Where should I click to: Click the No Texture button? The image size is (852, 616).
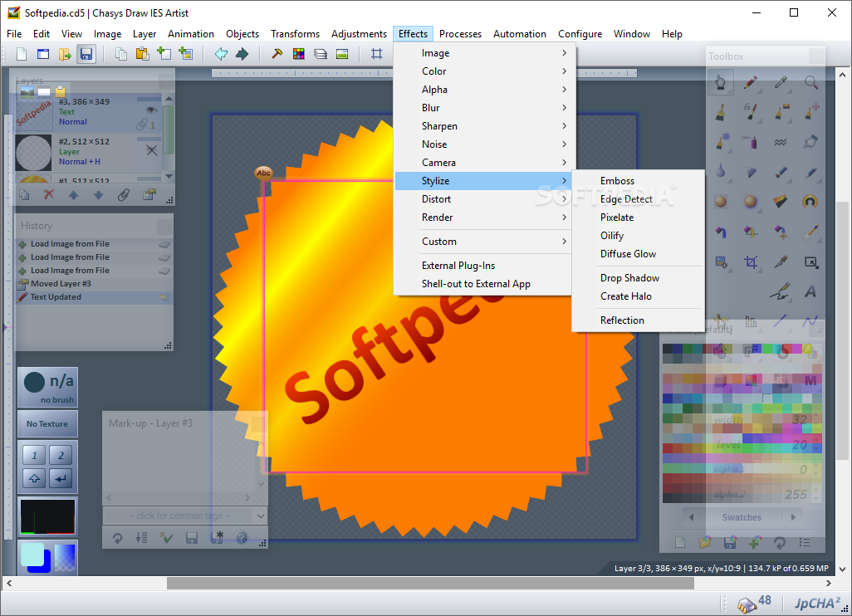coord(47,423)
